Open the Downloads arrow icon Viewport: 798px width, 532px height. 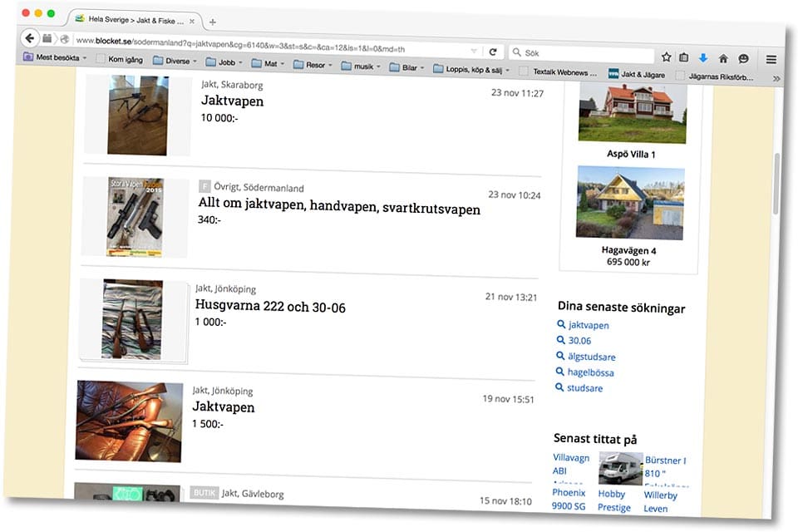coord(703,58)
